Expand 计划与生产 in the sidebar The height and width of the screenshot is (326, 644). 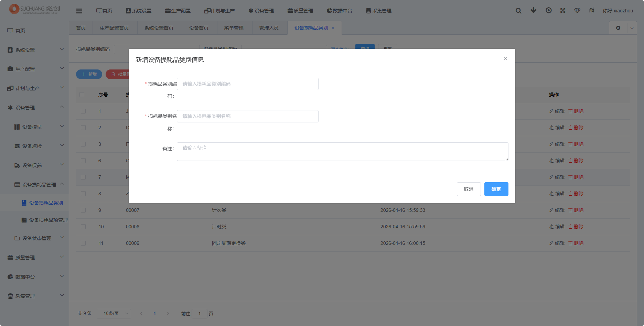[34, 88]
